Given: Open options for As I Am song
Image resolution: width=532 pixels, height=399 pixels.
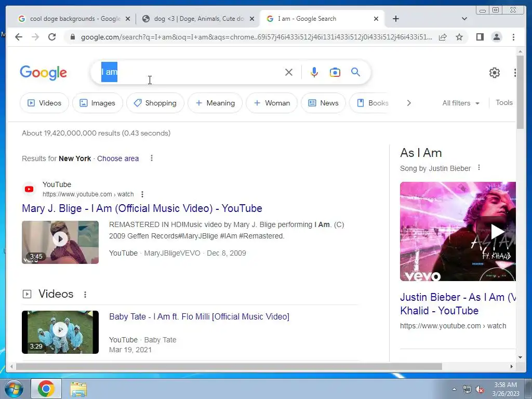Looking at the screenshot, I should (478, 168).
